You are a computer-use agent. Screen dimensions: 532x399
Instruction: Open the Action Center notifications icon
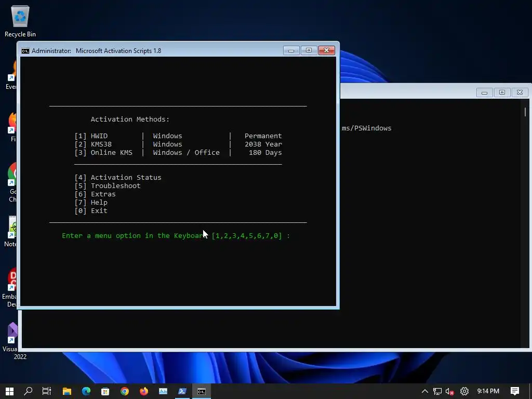click(x=515, y=391)
